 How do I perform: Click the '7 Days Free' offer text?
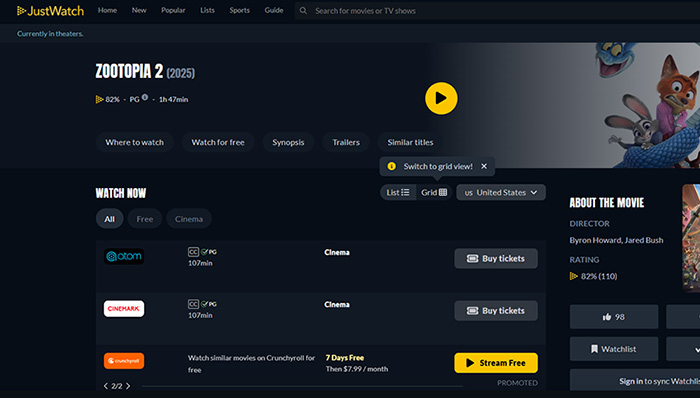pos(345,358)
